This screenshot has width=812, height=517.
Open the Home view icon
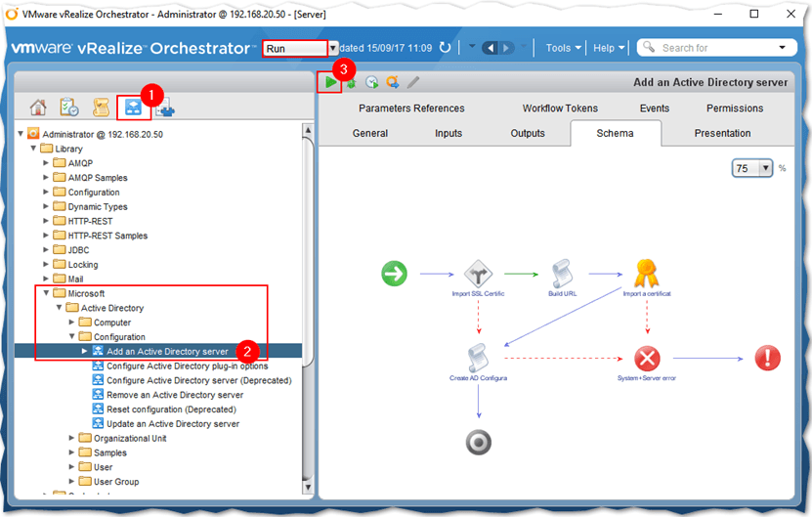coord(38,108)
